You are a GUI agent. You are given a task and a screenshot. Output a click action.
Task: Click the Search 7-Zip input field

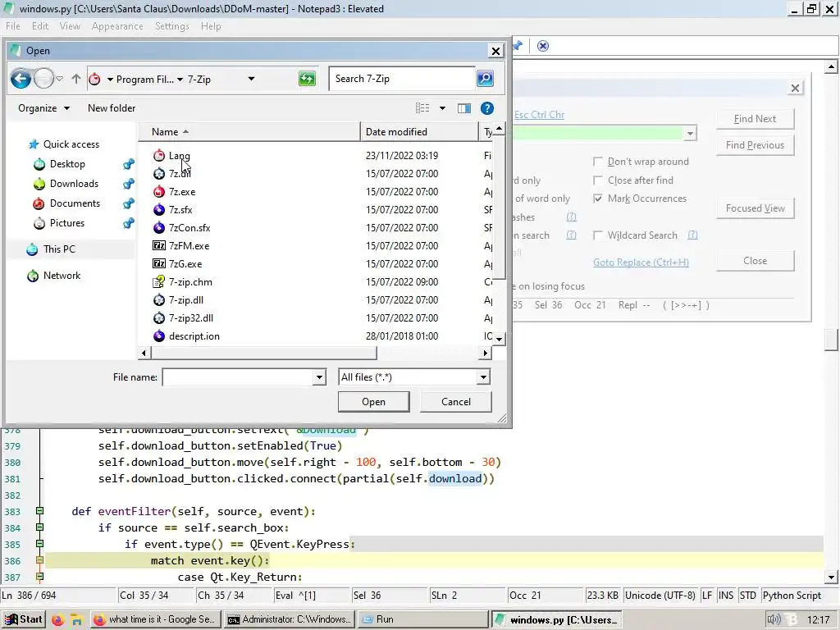tap(402, 79)
